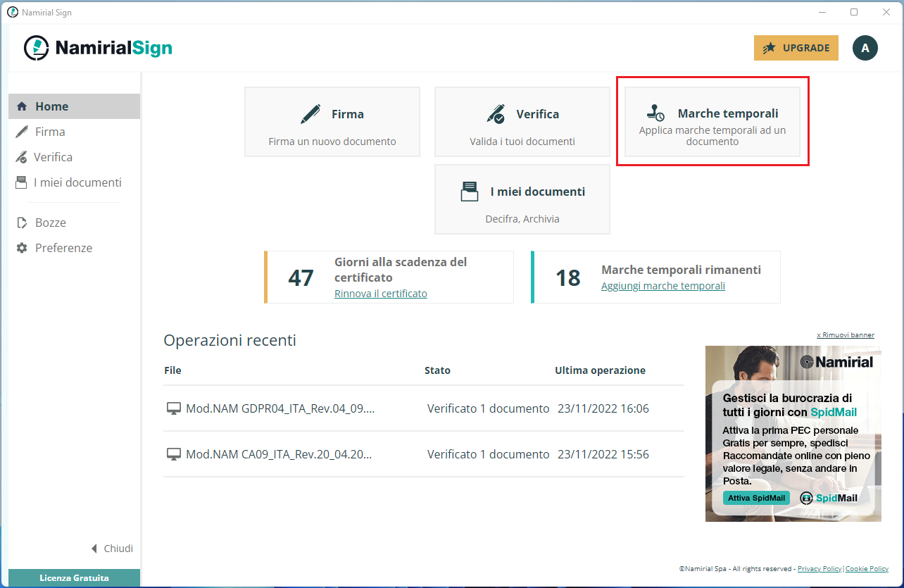Viewport: 904px width, 588px height.
Task: Click the pen-check icon on Verifica card
Action: coord(496,114)
